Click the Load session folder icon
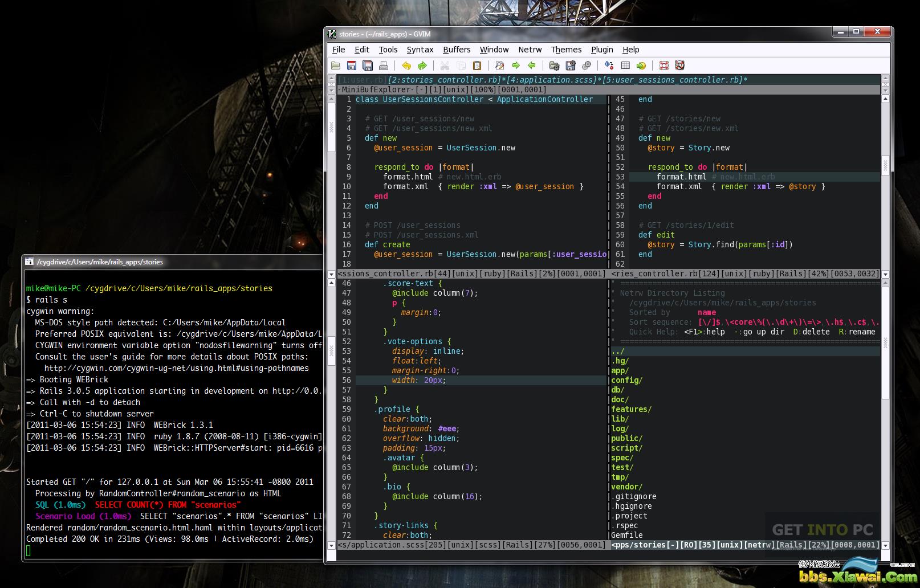Image resolution: width=920 pixels, height=588 pixels. pos(554,66)
